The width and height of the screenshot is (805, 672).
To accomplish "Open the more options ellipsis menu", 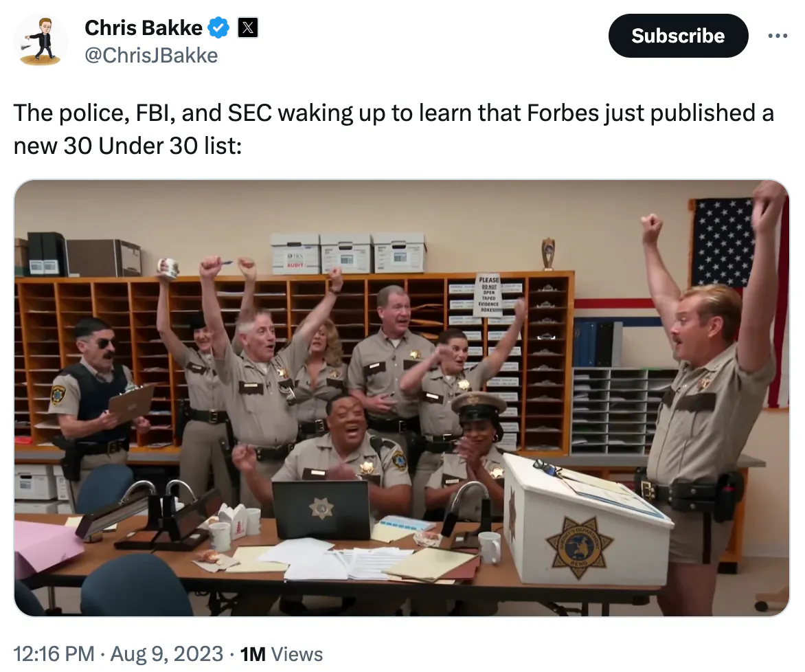I will (x=778, y=36).
